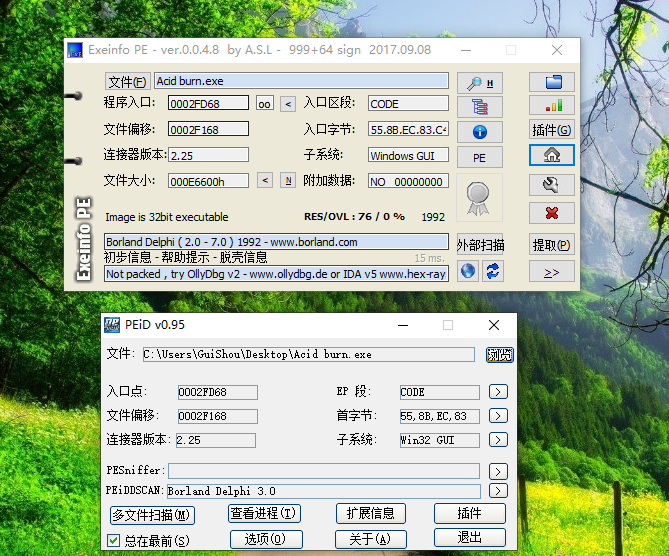Expand the >> more options button
This screenshot has height=556, width=669.
[552, 271]
